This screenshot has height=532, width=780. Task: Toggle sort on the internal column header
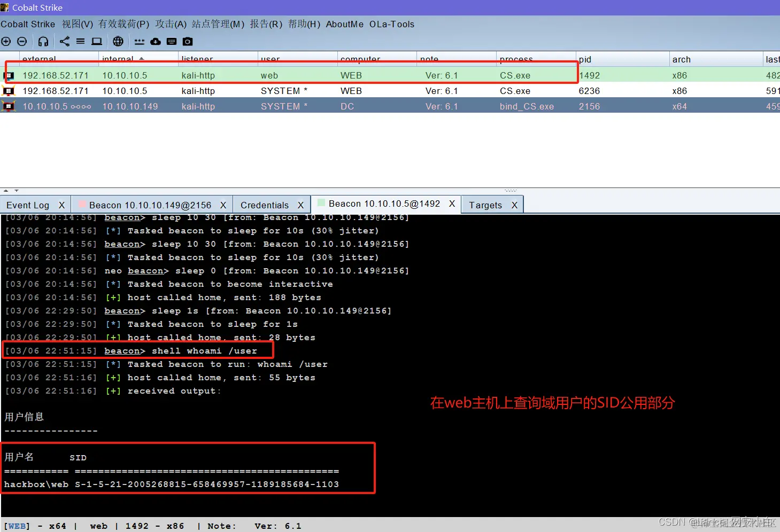[x=138, y=59]
